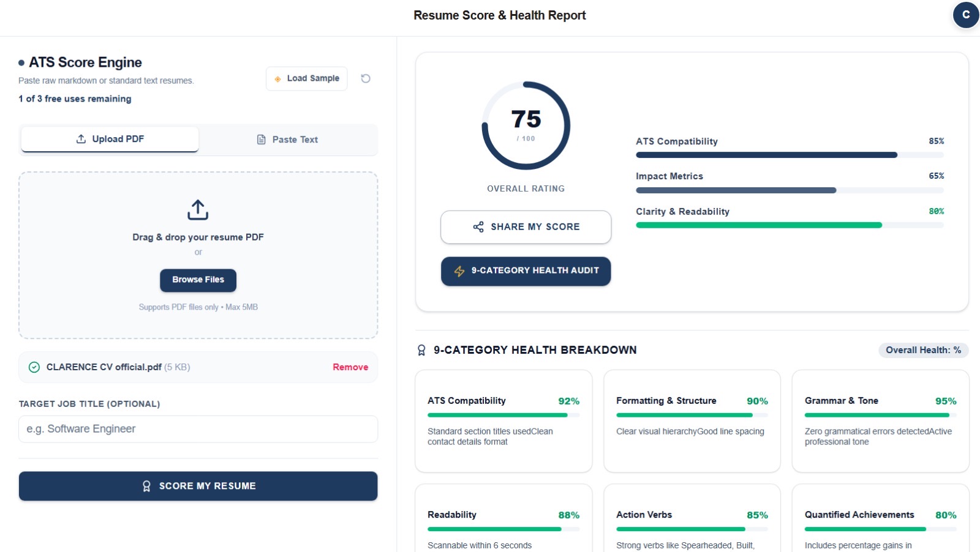Select the Readability 88% card title

452,515
